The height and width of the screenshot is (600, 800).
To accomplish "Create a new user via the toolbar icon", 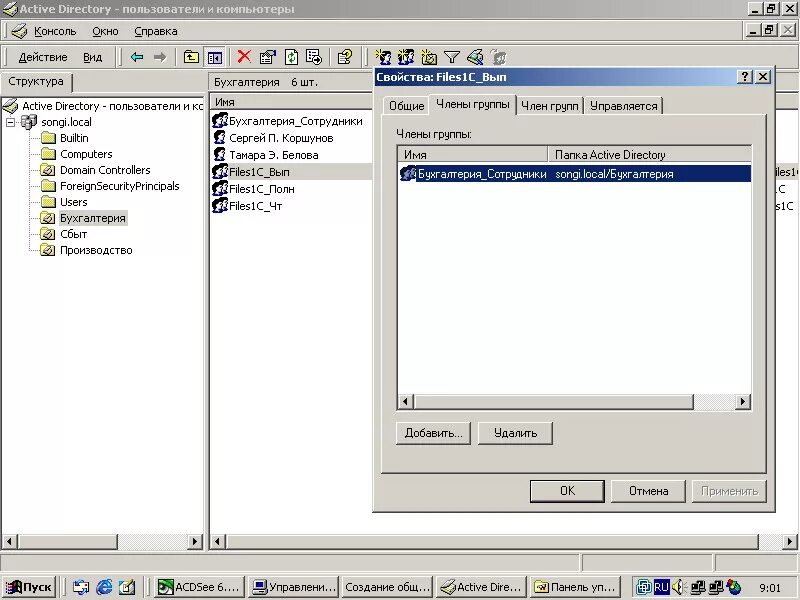I will 383,57.
